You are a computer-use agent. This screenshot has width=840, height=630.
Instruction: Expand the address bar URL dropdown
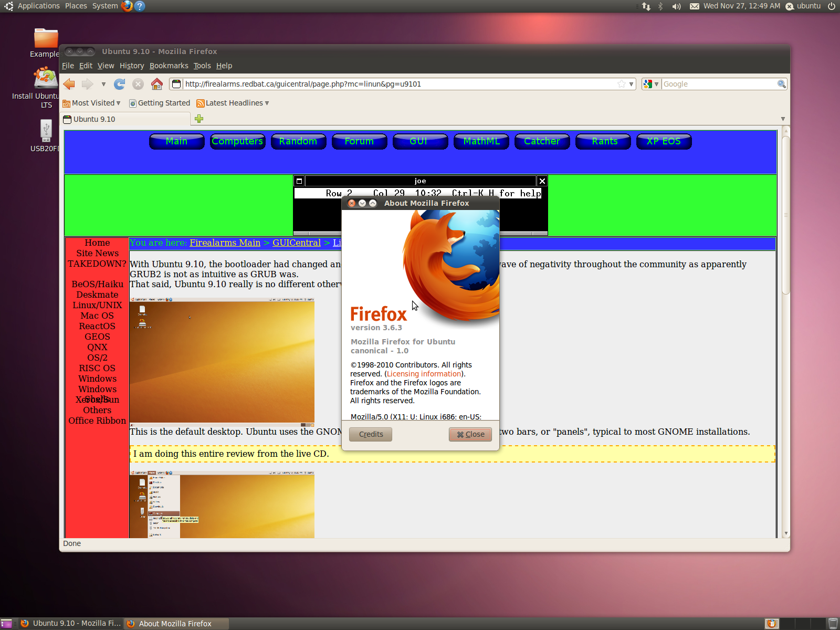631,84
